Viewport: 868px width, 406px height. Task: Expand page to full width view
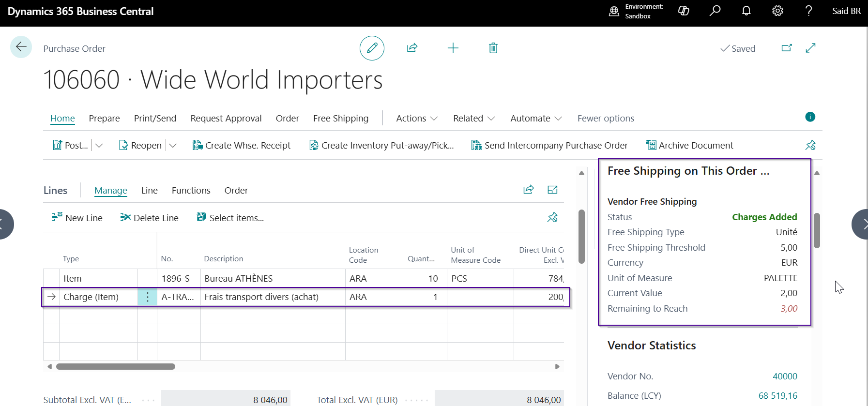tap(810, 48)
